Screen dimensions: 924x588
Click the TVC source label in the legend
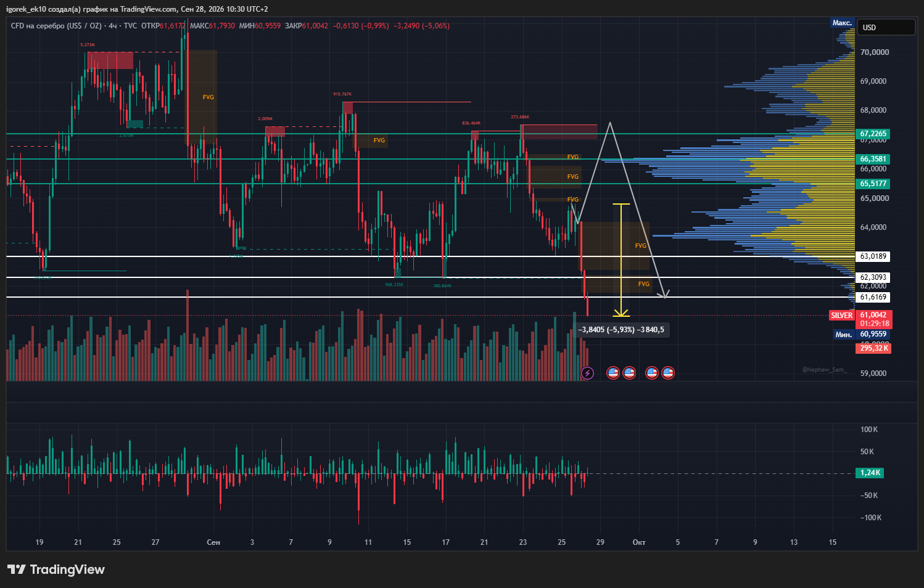130,26
